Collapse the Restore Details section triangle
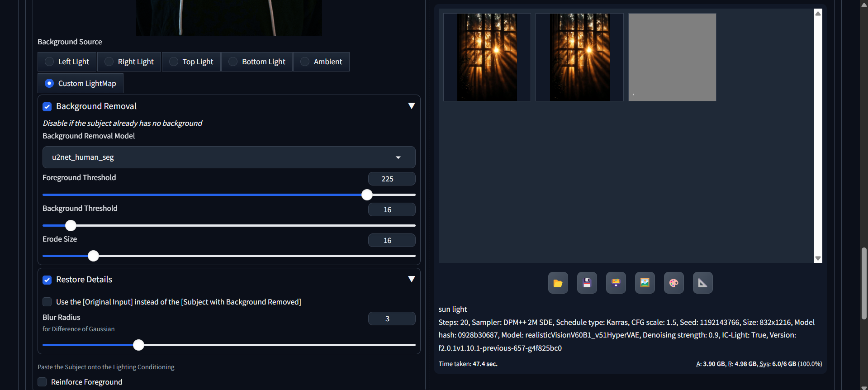The image size is (868, 390). click(411, 279)
